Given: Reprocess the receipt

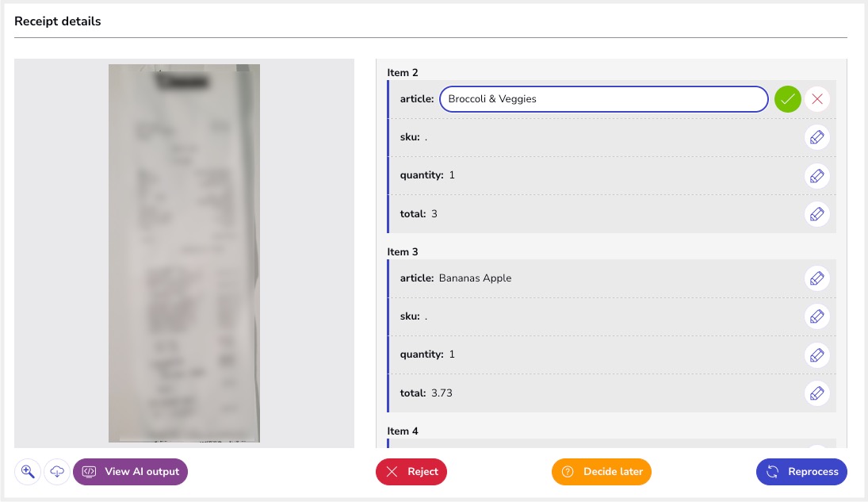Looking at the screenshot, I should coord(801,472).
